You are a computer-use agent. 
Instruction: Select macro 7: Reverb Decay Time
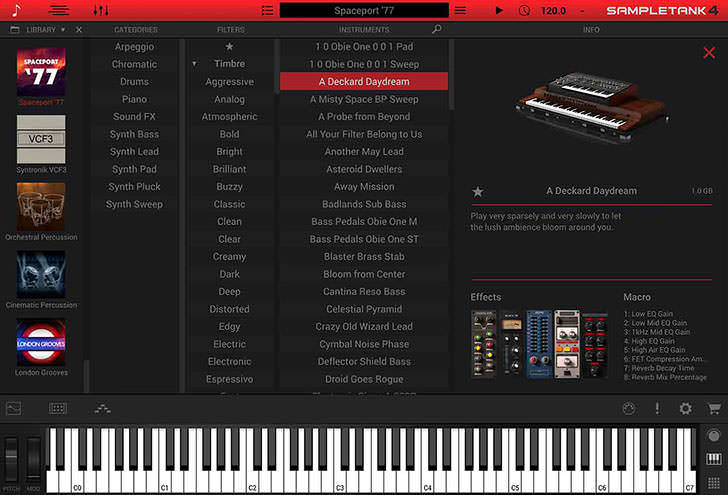(x=659, y=368)
